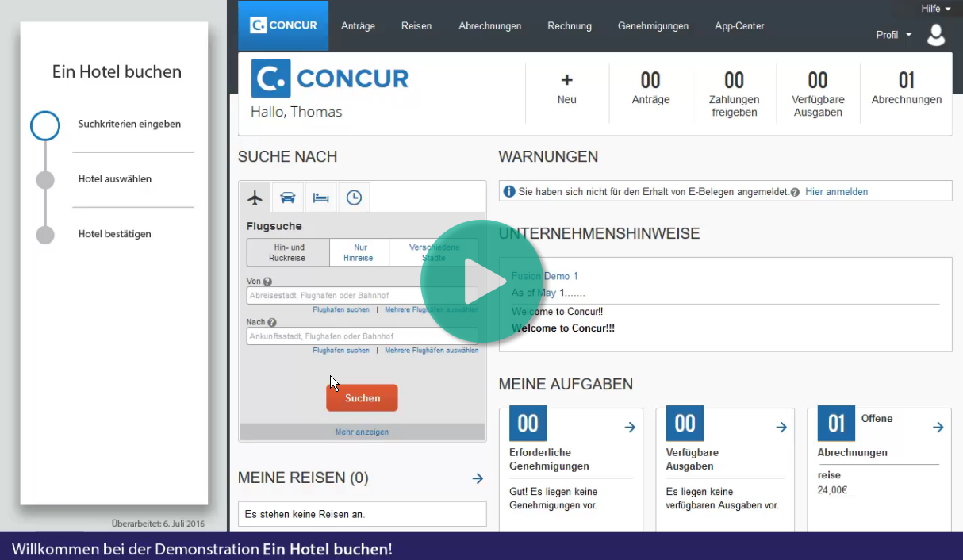Viewport: 963px width, 560px height.
Task: Select Hin- und Rückreise option
Action: click(287, 252)
